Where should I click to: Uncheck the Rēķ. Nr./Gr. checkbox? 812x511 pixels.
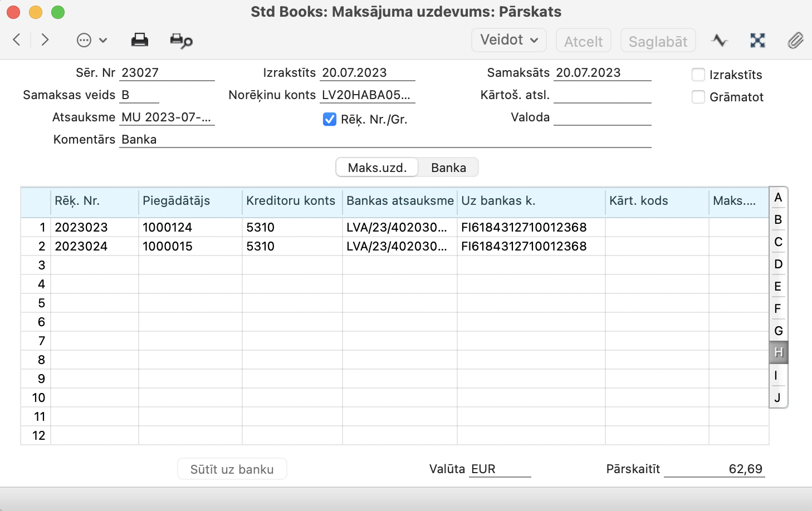click(x=330, y=119)
